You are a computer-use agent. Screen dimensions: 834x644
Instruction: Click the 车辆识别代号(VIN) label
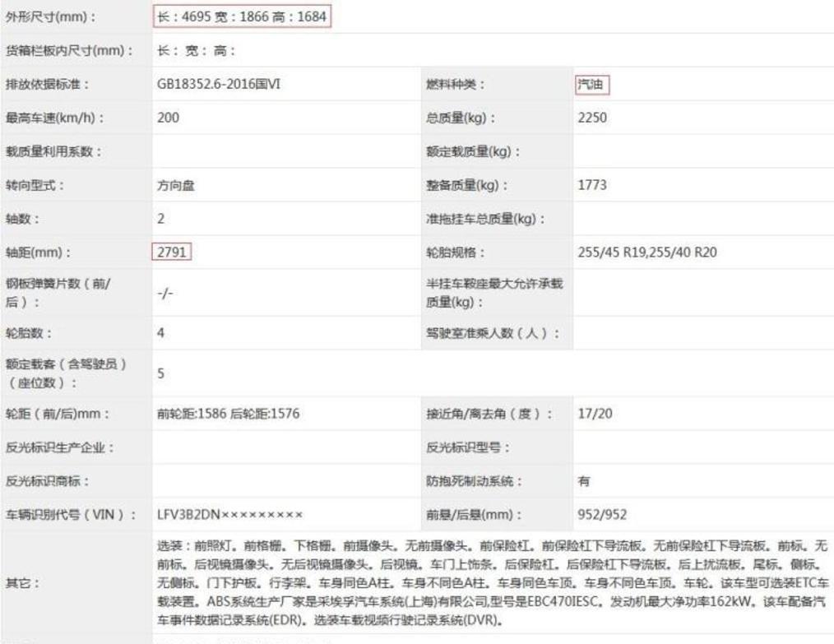(x=71, y=514)
